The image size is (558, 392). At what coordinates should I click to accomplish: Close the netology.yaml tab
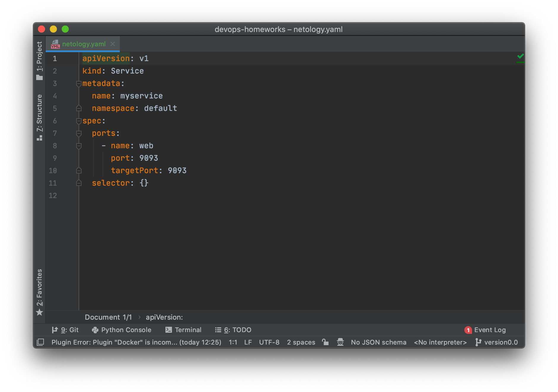point(113,44)
